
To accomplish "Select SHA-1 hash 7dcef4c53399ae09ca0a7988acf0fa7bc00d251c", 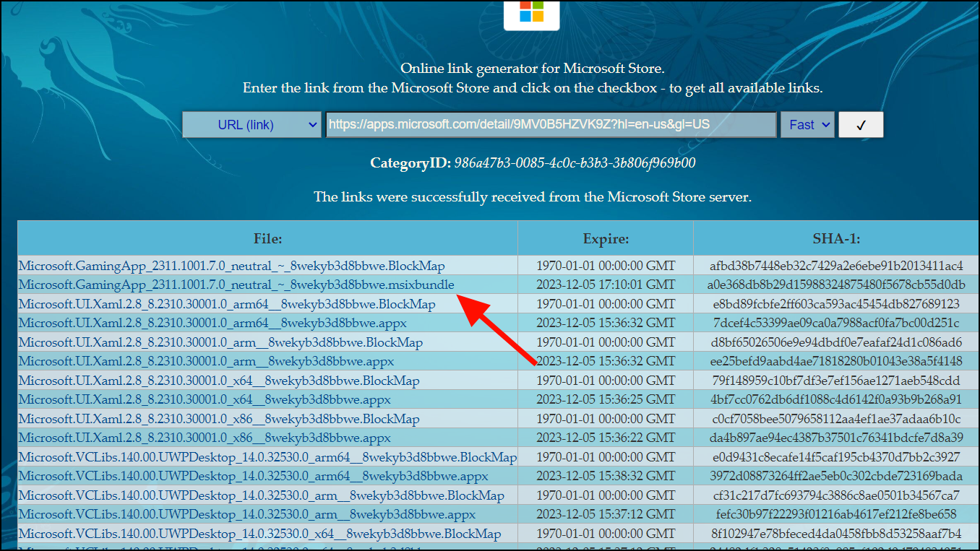I will [836, 323].
